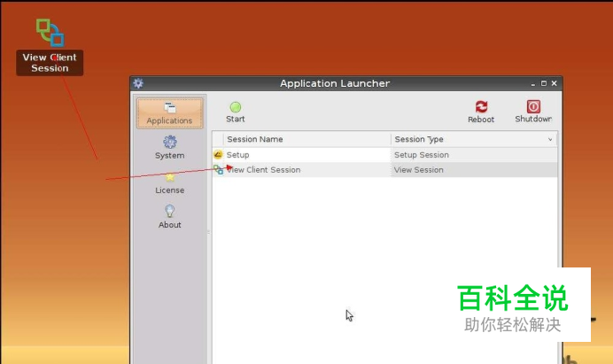Viewport: 613px width, 364px height.
Task: Click the View Client Session row icon
Action: (x=219, y=170)
